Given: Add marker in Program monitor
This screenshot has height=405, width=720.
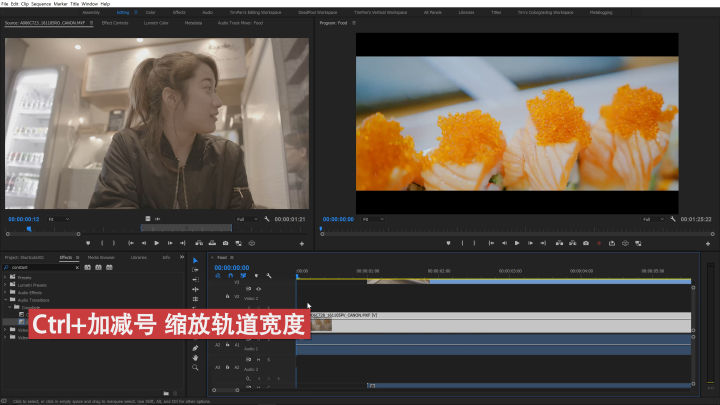Looking at the screenshot, I should point(449,243).
